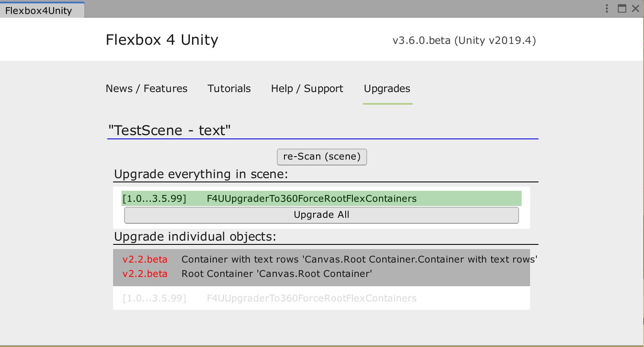Open the Tutorials tab

click(229, 89)
